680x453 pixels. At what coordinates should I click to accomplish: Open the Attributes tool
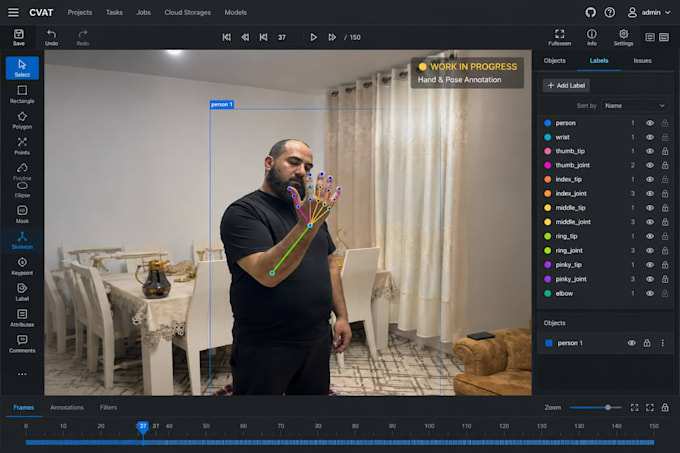click(x=22, y=318)
